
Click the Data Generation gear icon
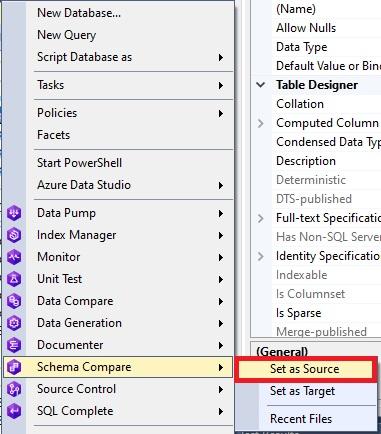[14, 323]
